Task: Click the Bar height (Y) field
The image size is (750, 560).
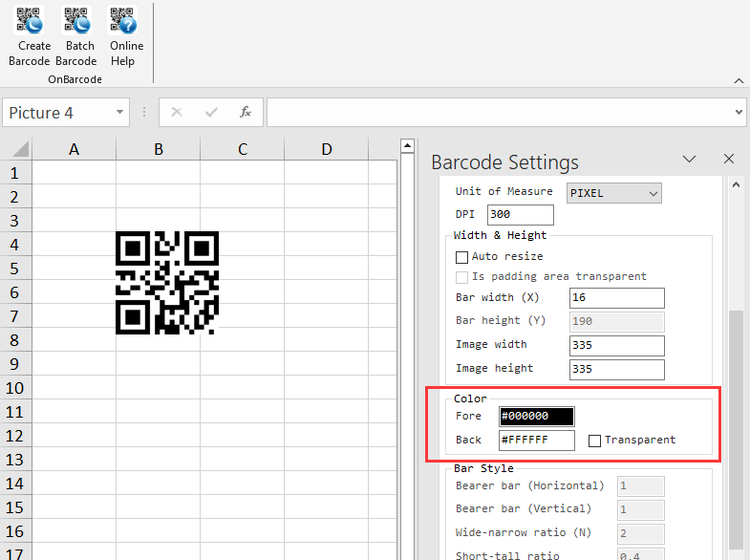Action: click(616, 321)
